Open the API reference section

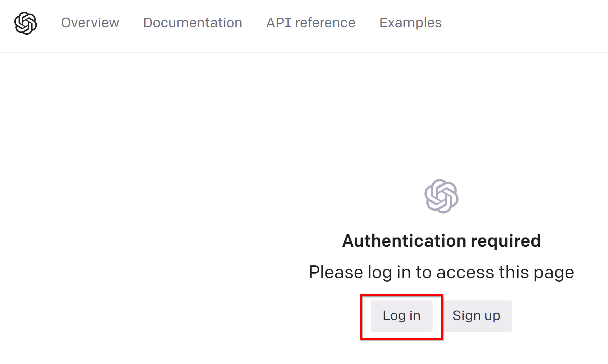[x=311, y=23]
